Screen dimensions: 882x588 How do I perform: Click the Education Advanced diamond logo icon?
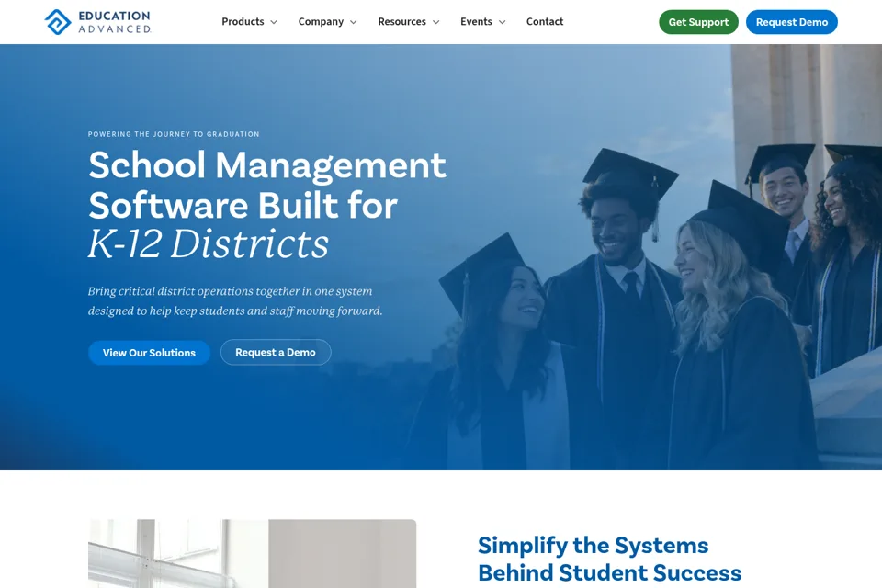point(57,22)
